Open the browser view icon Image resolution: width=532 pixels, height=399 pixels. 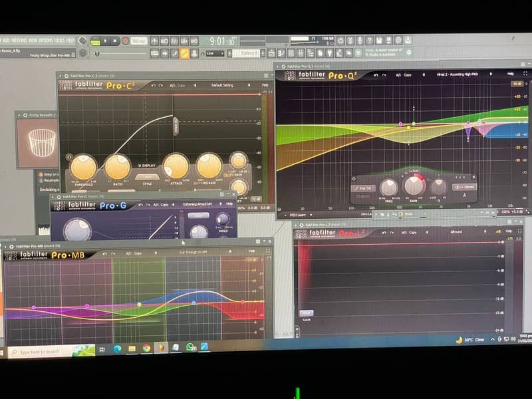311,53
